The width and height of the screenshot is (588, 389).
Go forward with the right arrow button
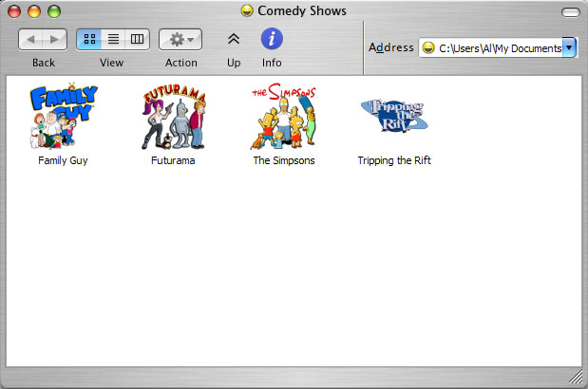[55, 39]
